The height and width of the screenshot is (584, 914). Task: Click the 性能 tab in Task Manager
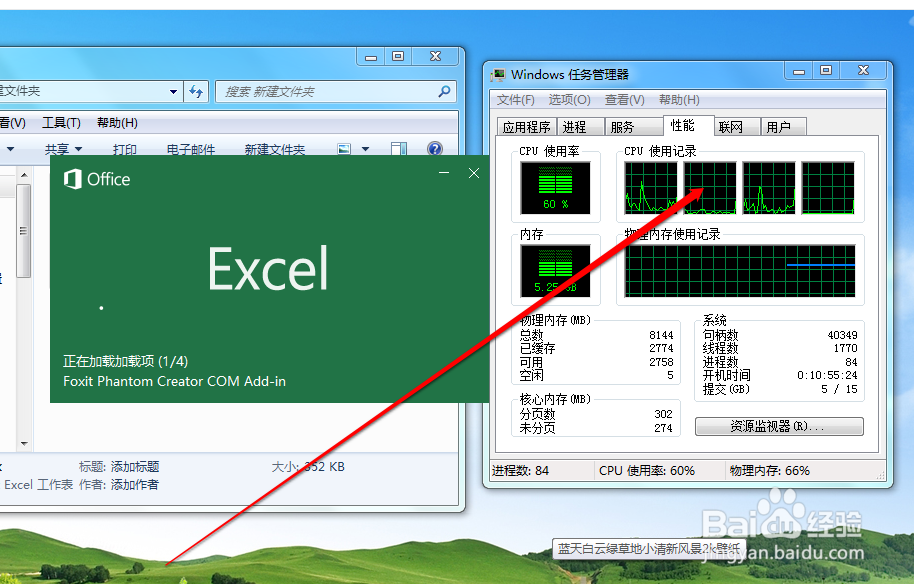[688, 125]
